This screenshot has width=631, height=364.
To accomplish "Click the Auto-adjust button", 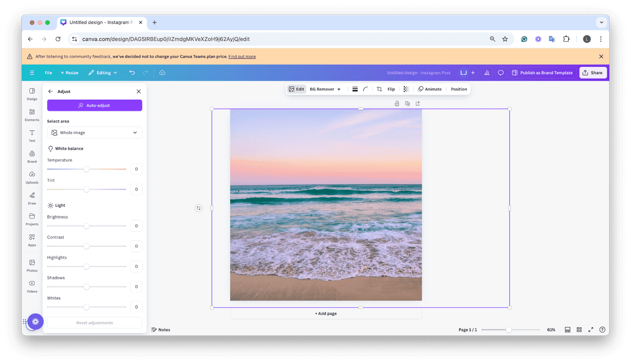I will pyautogui.click(x=94, y=105).
